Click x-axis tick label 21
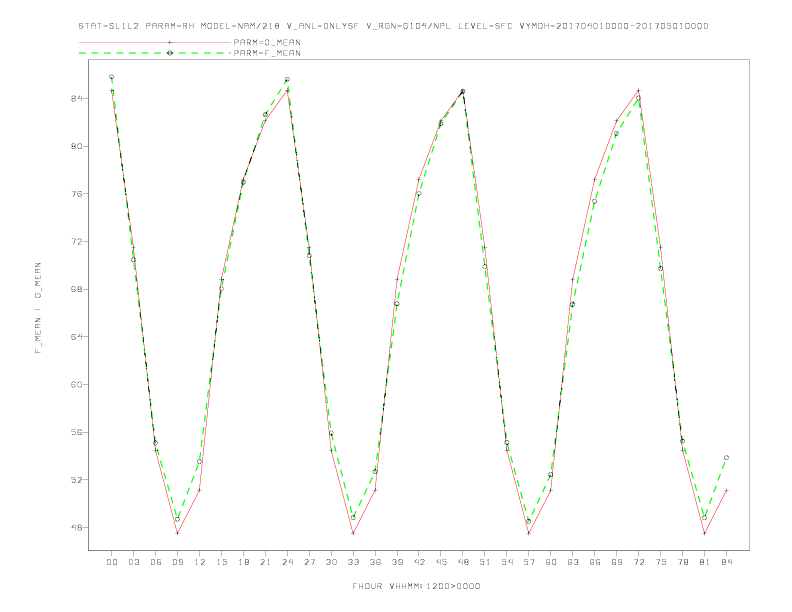Viewport: 792px width, 612px height. (266, 562)
